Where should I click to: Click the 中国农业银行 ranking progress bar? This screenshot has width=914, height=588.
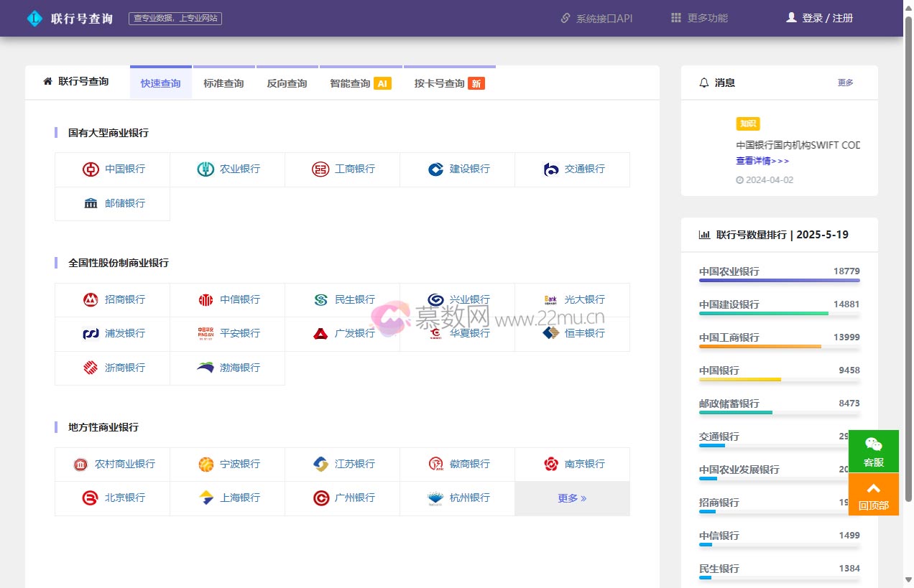point(779,281)
